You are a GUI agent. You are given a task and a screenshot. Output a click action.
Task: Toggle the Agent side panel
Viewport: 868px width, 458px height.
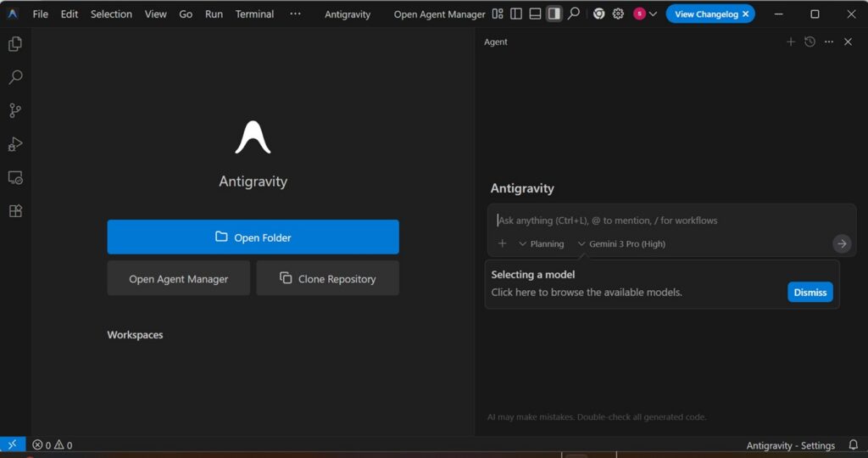[554, 14]
